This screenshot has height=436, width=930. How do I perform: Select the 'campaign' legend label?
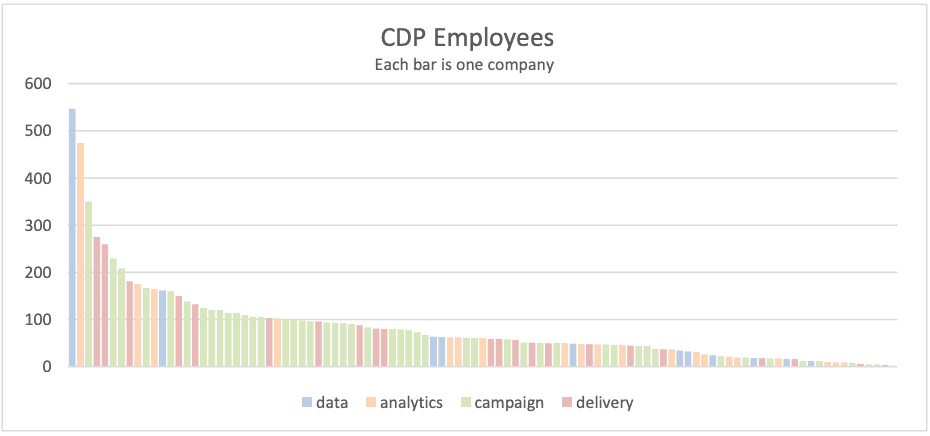(x=509, y=403)
